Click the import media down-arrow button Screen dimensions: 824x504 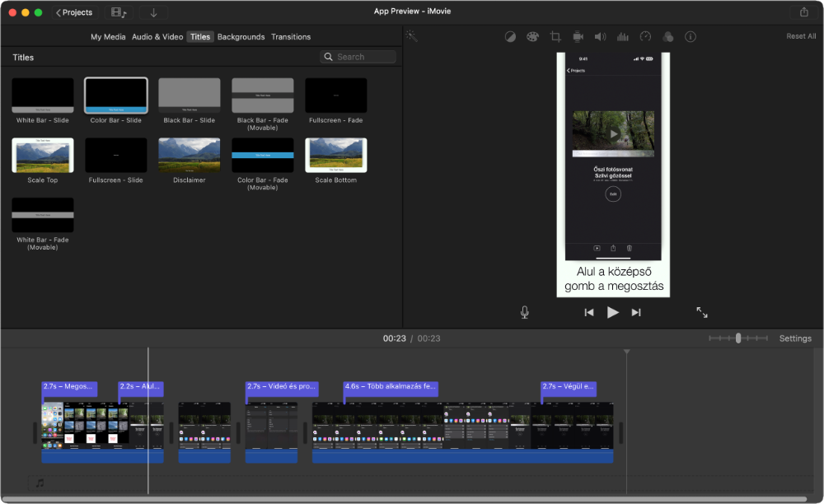(x=153, y=12)
